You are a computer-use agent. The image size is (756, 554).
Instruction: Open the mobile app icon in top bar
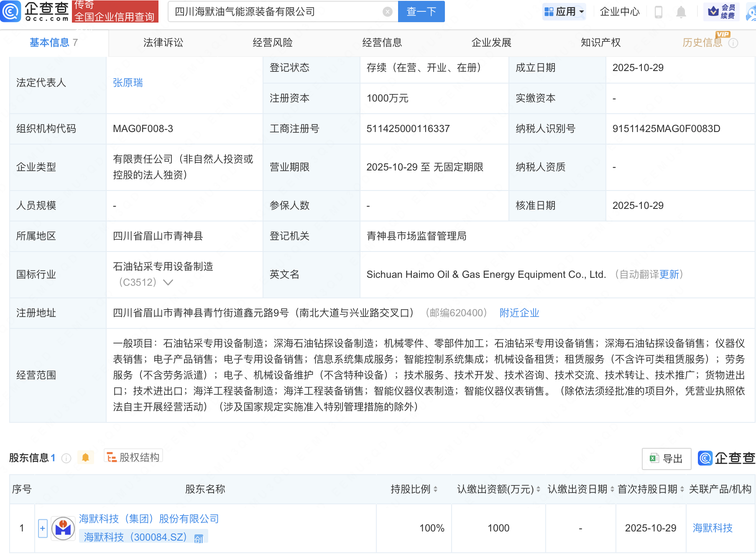point(659,12)
